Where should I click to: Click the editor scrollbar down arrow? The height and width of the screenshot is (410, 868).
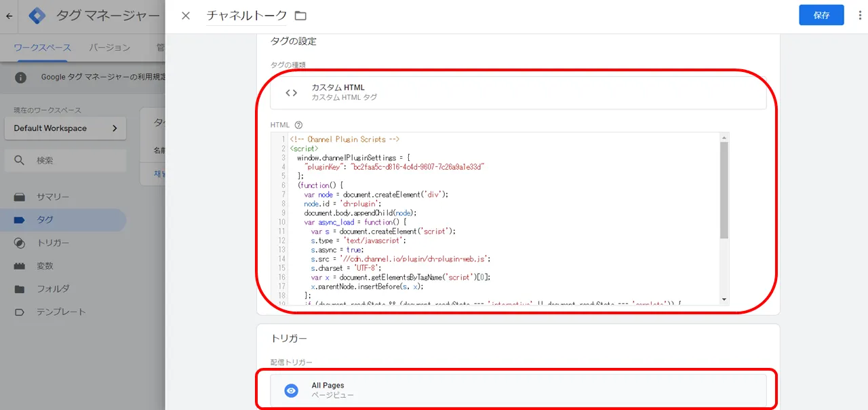coord(724,299)
